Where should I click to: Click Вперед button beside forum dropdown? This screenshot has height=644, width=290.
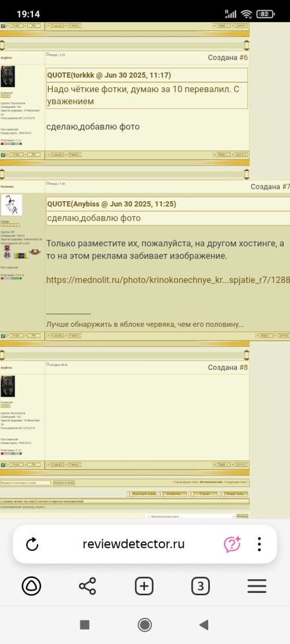pyautogui.click(x=243, y=516)
